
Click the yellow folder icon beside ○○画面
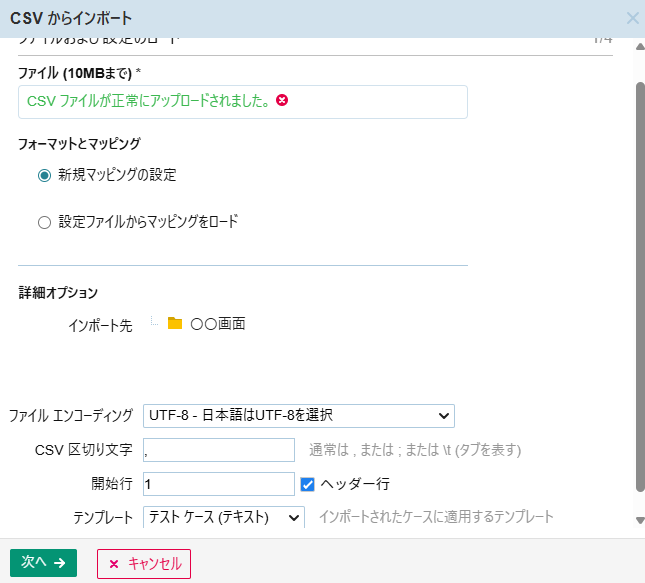(175, 324)
